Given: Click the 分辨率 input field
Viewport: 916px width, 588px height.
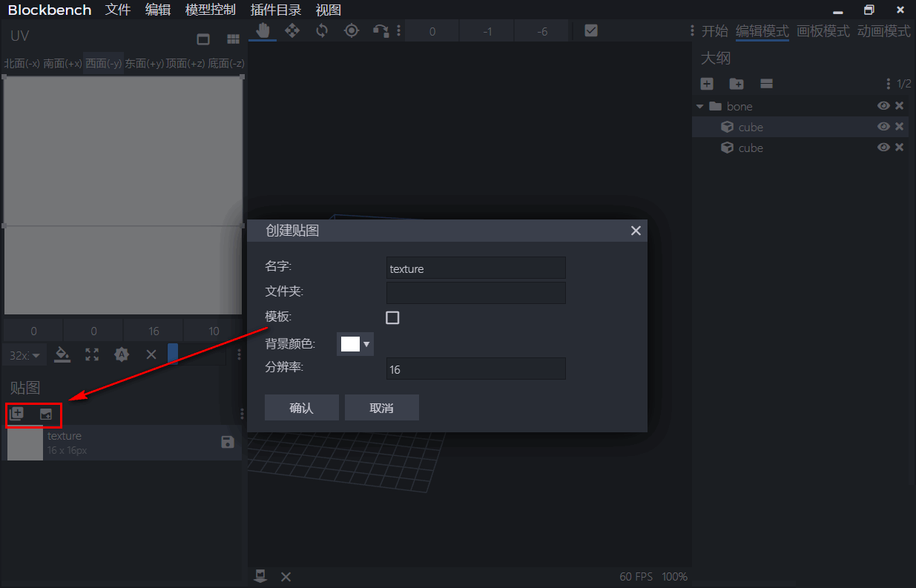Looking at the screenshot, I should tap(475, 369).
